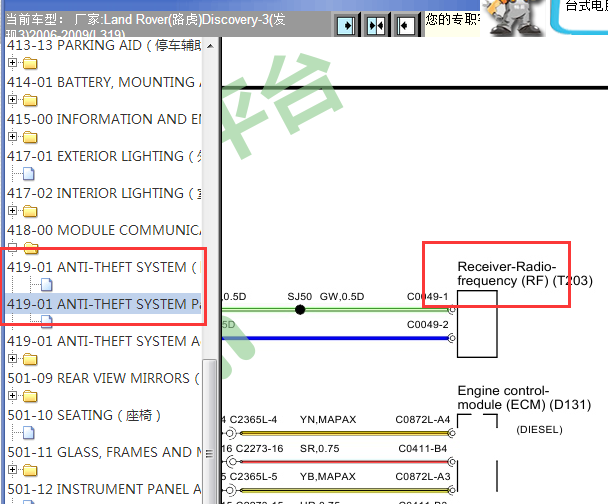Open folder icon under 413-13 PARKING AID
The width and height of the screenshot is (608, 504).
point(30,63)
